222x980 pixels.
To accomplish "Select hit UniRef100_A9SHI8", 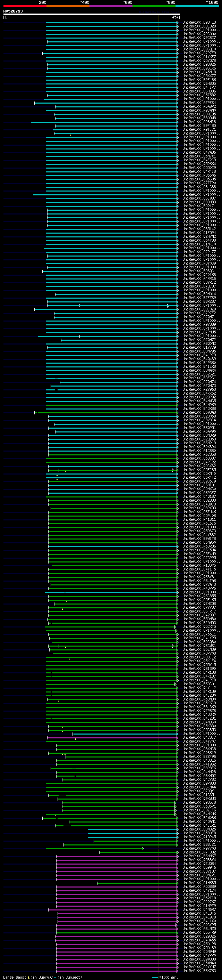I will tap(199, 122).
